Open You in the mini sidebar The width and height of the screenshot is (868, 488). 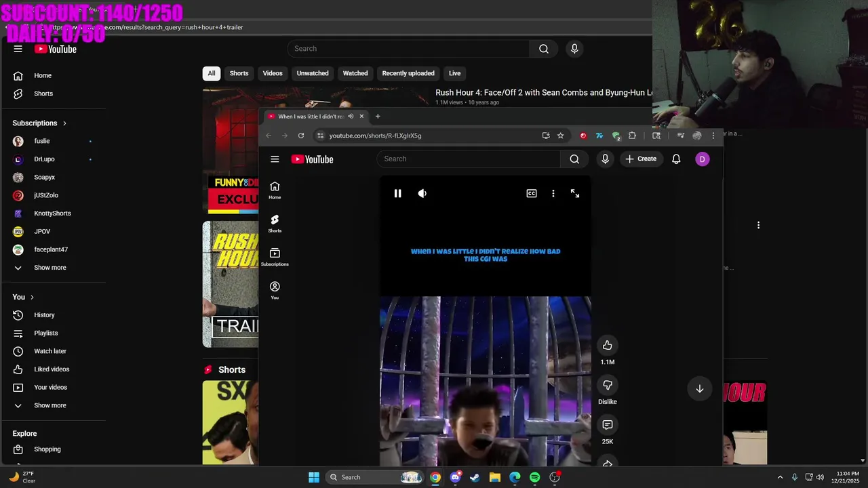click(275, 291)
